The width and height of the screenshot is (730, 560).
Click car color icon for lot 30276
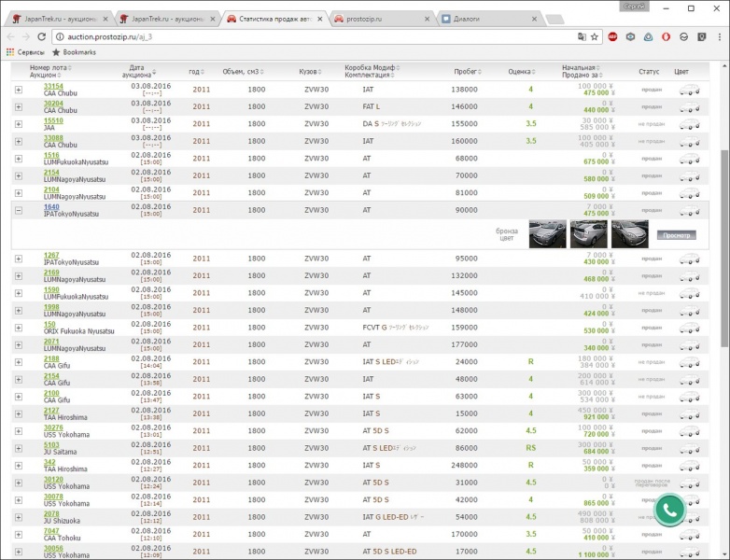(x=690, y=431)
